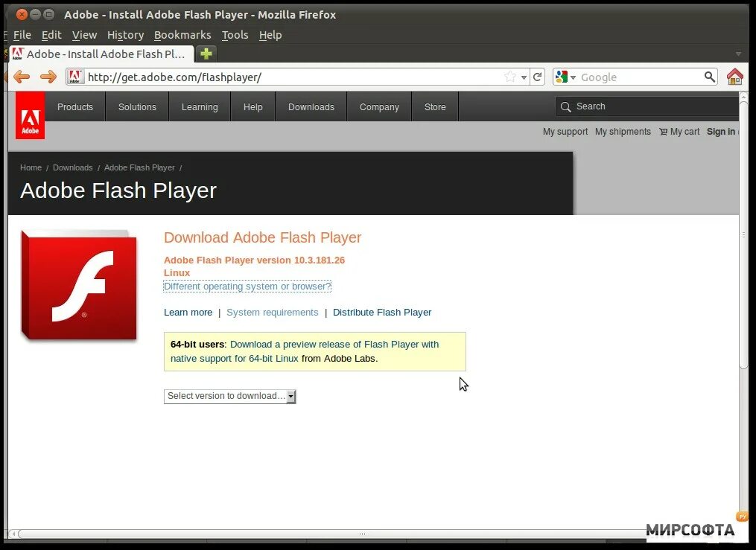The image size is (756, 550).
Task: Click the My shipments link
Action: [x=623, y=132]
